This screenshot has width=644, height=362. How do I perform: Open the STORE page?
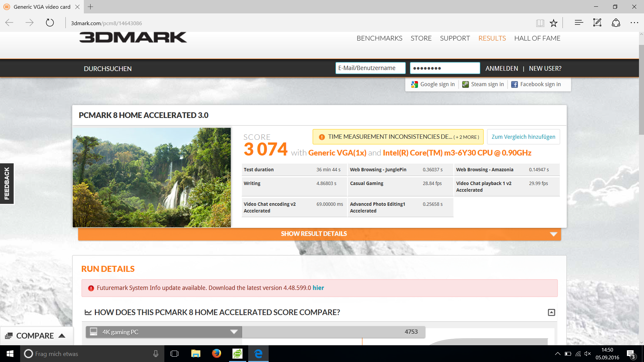421,38
